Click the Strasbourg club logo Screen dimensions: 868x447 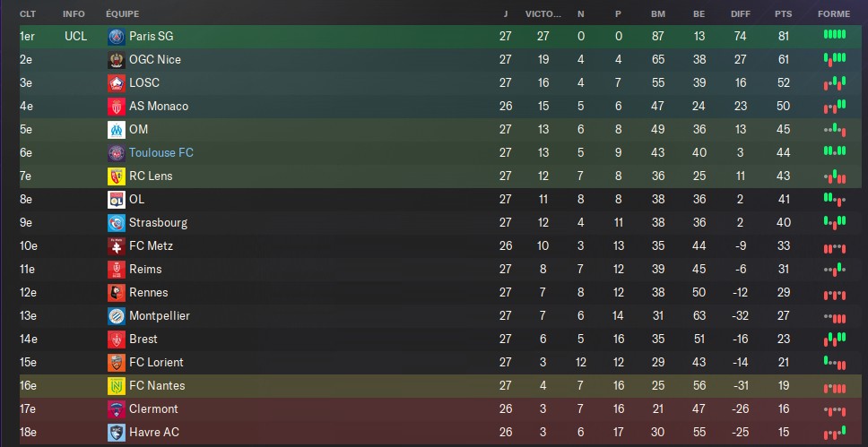tap(117, 223)
